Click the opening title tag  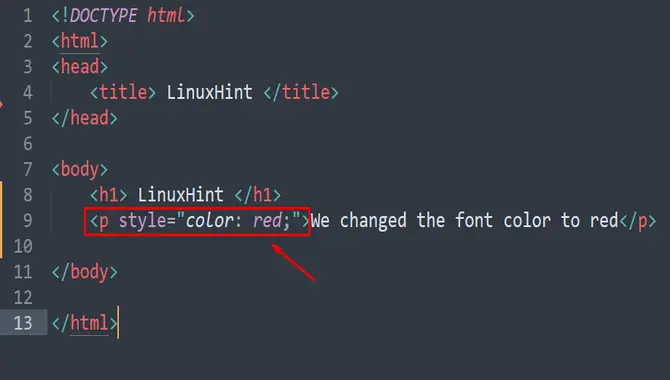(123, 92)
